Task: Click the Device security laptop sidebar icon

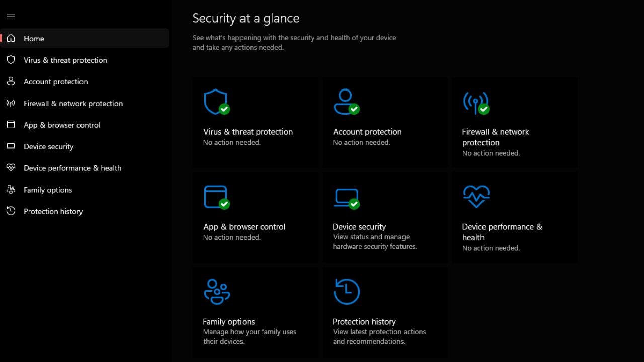Action: click(11, 146)
